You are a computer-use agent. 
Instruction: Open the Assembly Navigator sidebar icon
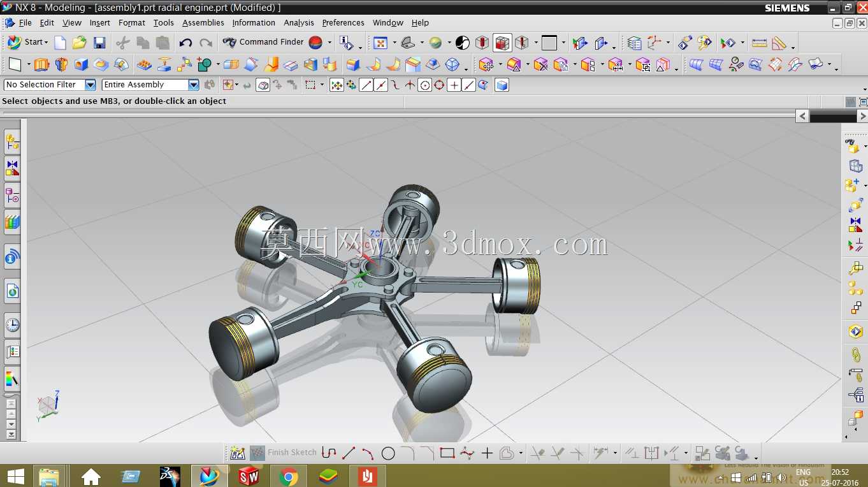[12, 142]
